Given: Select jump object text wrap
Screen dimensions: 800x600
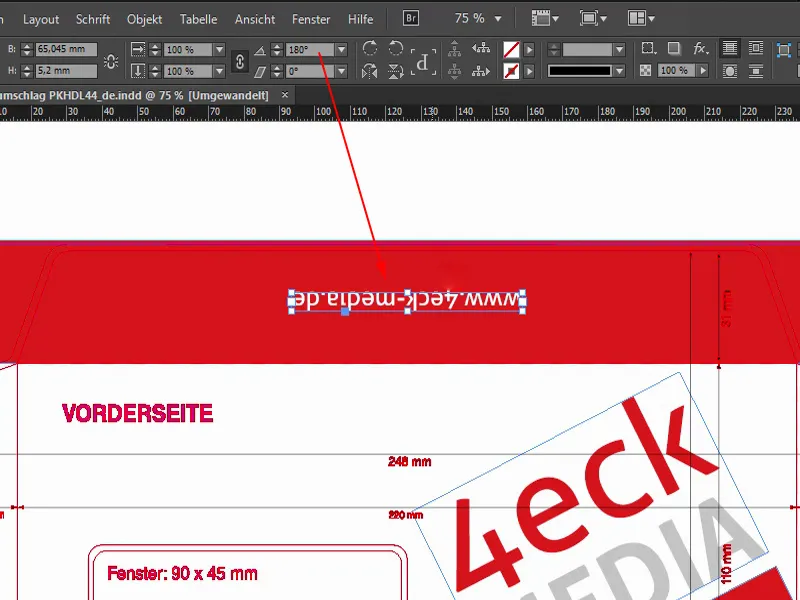Looking at the screenshot, I should click(756, 71).
